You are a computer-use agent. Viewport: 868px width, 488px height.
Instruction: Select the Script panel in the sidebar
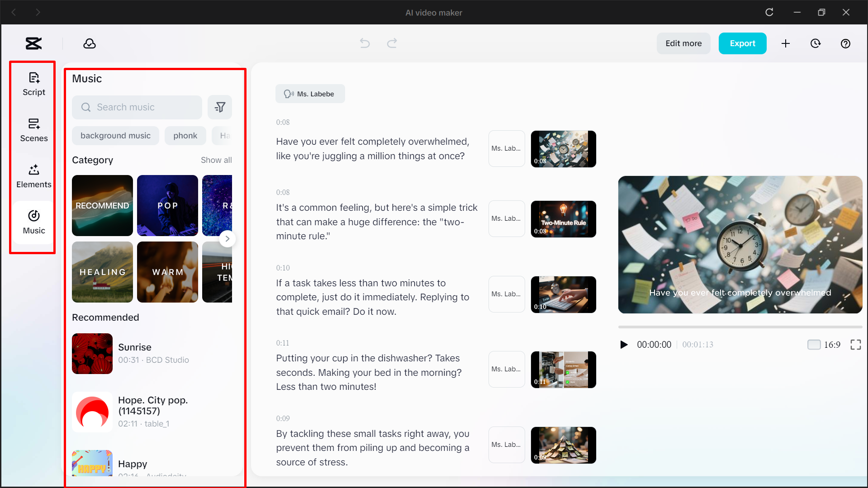pyautogui.click(x=33, y=84)
